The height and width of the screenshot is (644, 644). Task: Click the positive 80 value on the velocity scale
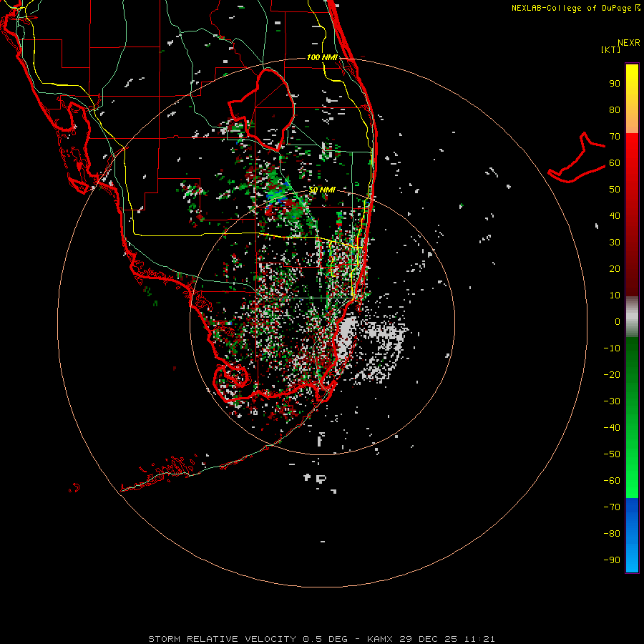pos(615,109)
